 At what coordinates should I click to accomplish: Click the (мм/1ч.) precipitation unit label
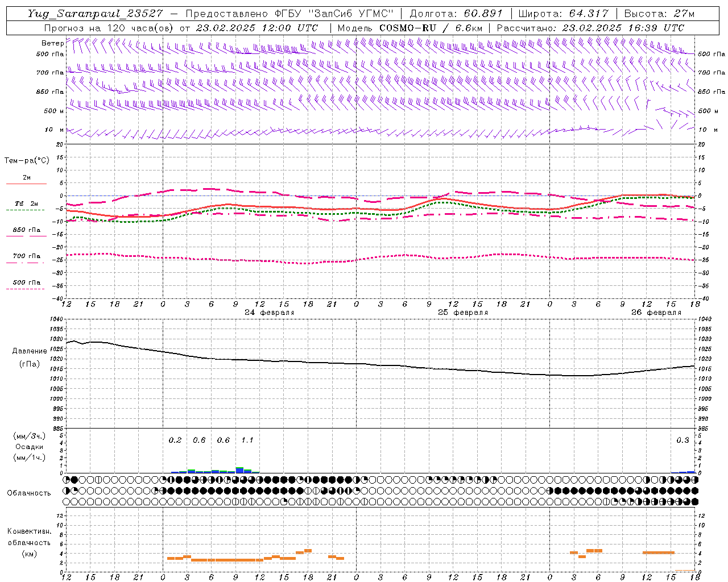(30, 458)
